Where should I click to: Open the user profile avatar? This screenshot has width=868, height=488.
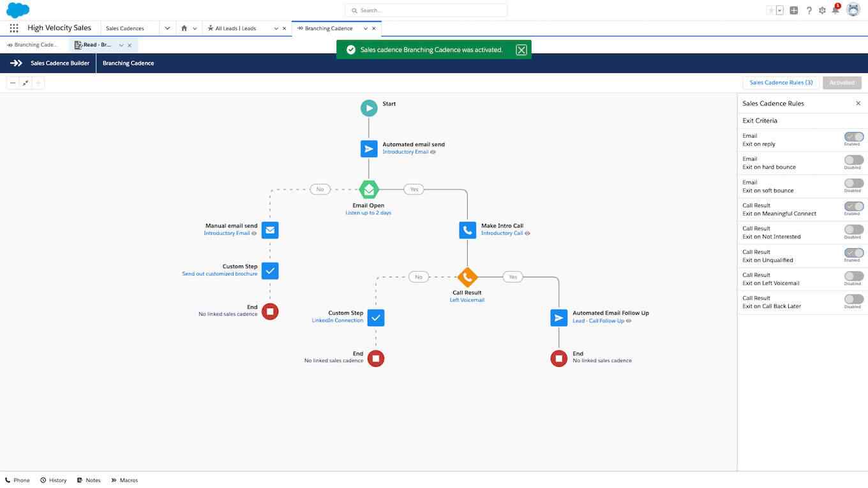click(x=853, y=10)
